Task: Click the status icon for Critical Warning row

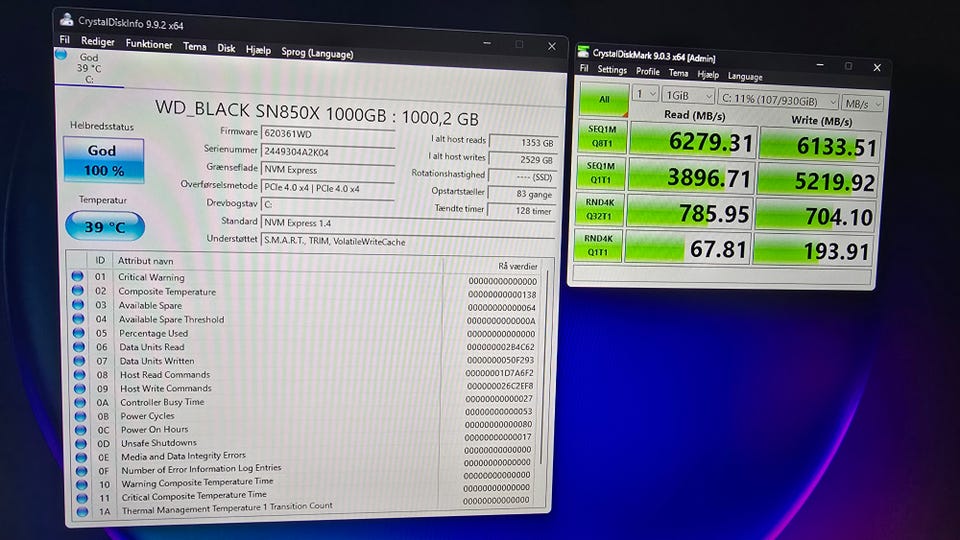Action: (77, 277)
